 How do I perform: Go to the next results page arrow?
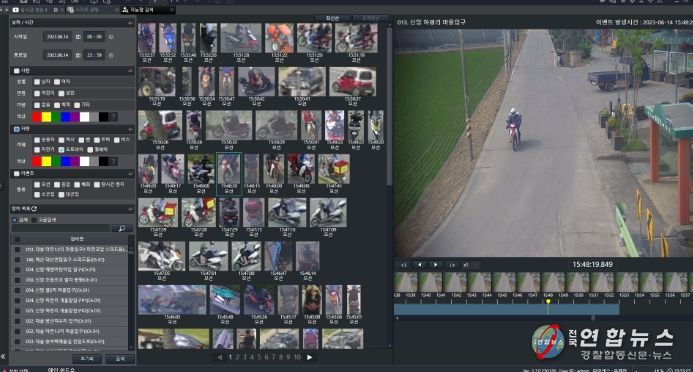[x=309, y=357]
